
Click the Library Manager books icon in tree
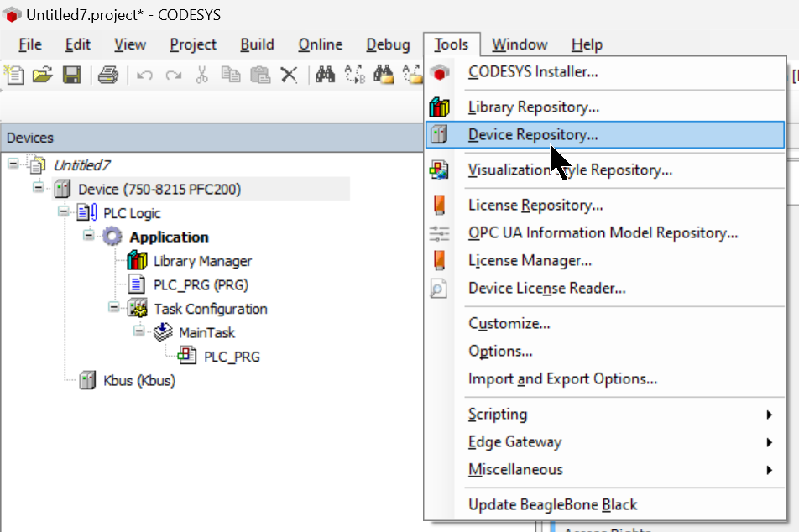tap(137, 260)
